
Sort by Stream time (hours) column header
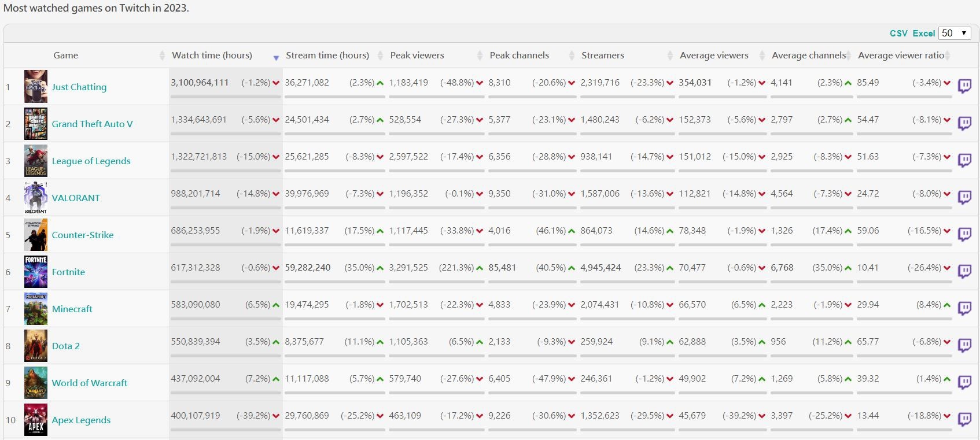click(327, 56)
